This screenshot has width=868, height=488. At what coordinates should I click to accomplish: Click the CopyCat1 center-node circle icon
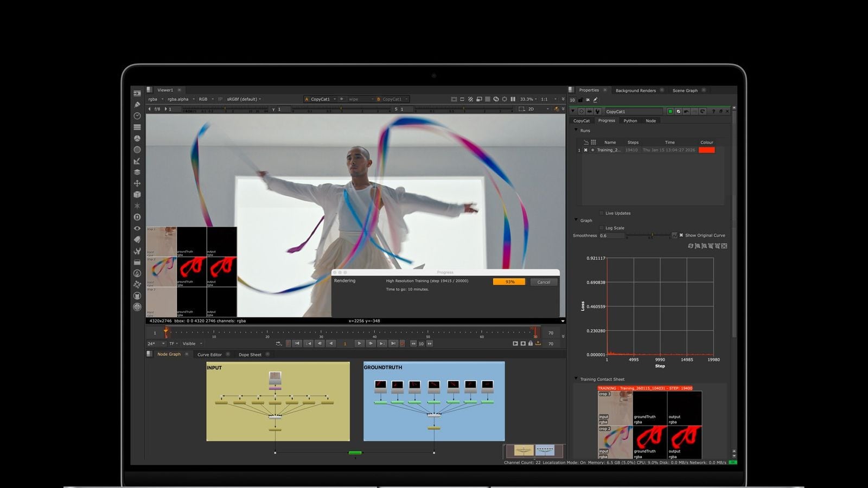tap(582, 111)
